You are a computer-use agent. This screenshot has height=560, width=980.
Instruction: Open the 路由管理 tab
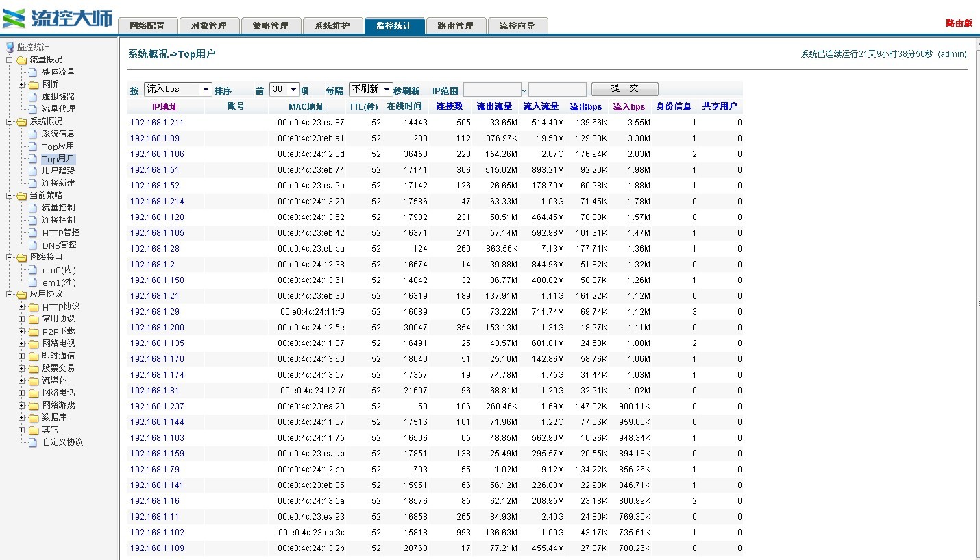456,25
